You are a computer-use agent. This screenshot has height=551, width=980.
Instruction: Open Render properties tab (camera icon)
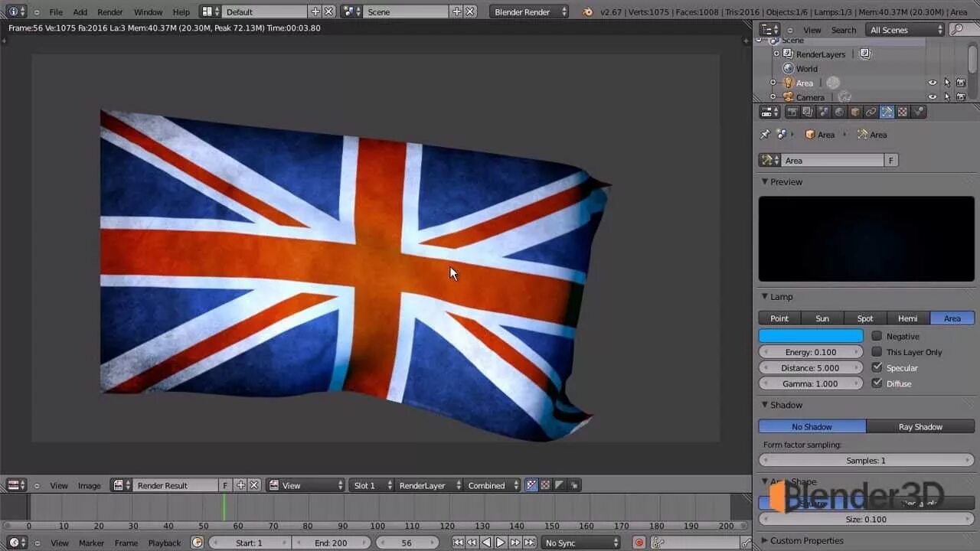point(792,112)
